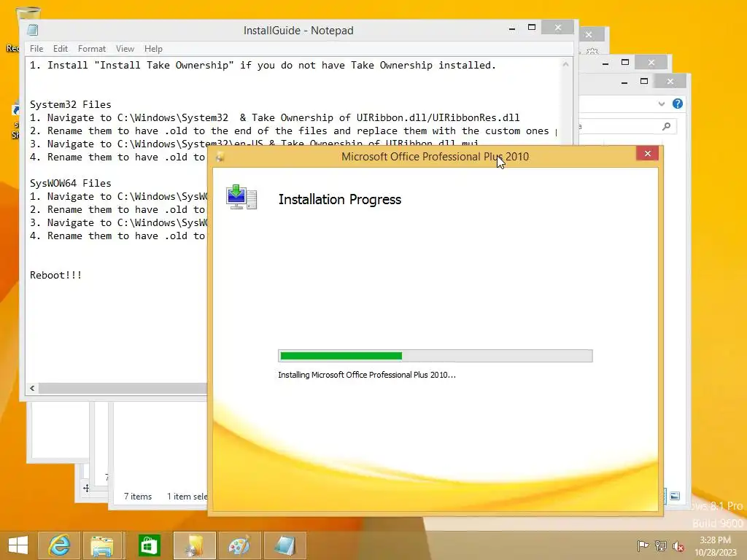
Task: Open the Windows Start button
Action: coord(18,545)
